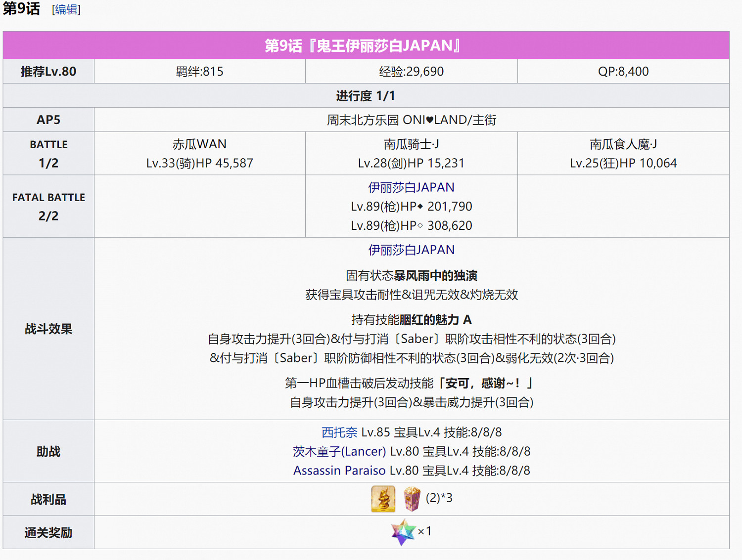Click the 进行度 1/1 row
This screenshot has width=742, height=560.
pos(371,95)
